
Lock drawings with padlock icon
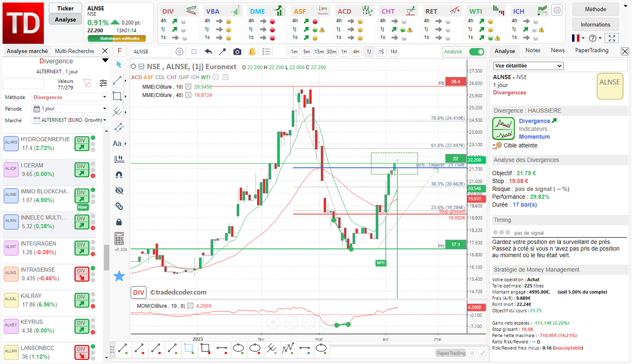pyautogui.click(x=119, y=222)
